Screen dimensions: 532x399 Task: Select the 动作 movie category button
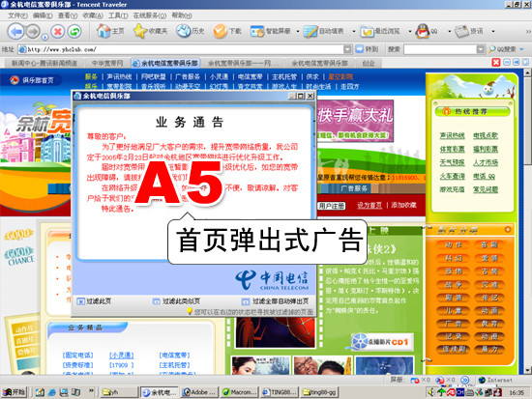tap(454, 244)
